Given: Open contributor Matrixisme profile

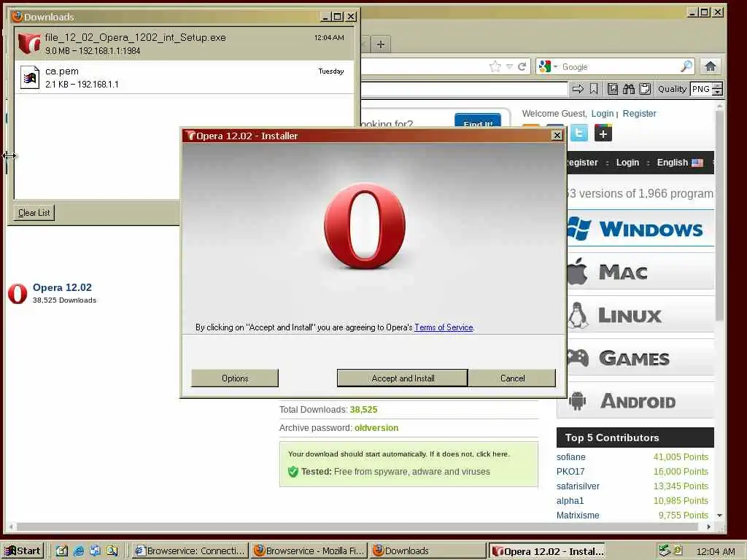Looking at the screenshot, I should click(x=578, y=515).
